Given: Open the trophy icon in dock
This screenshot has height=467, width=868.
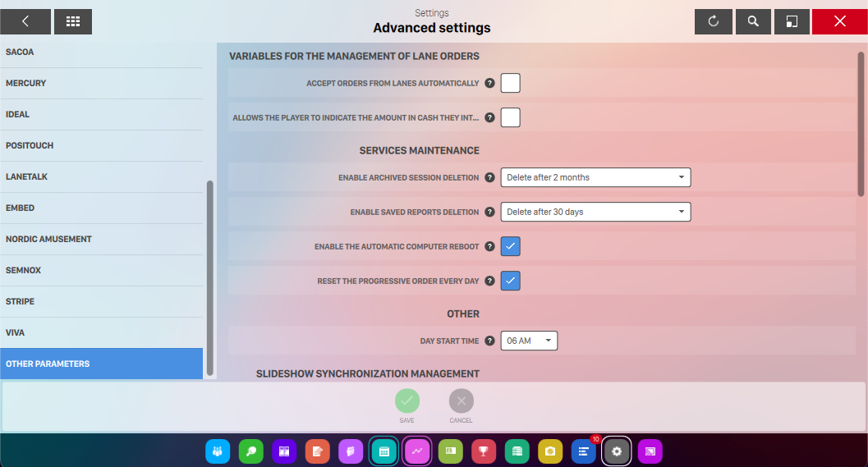Looking at the screenshot, I should [x=484, y=451].
